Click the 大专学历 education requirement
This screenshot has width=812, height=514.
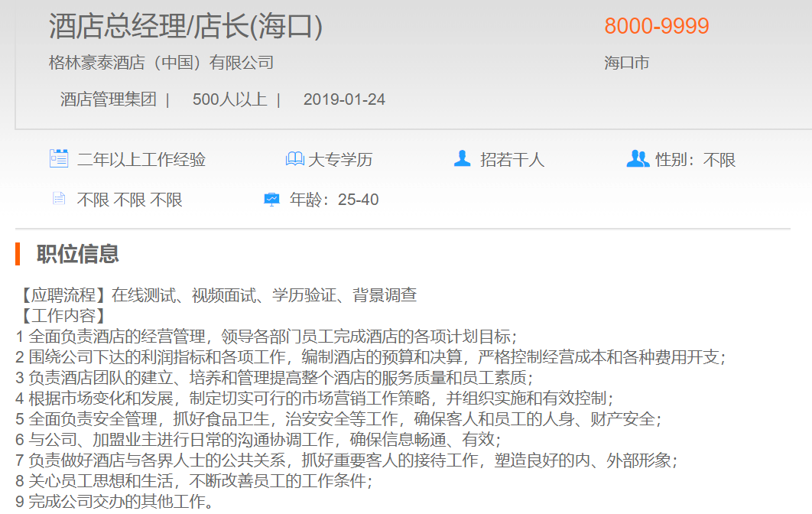[x=340, y=160]
